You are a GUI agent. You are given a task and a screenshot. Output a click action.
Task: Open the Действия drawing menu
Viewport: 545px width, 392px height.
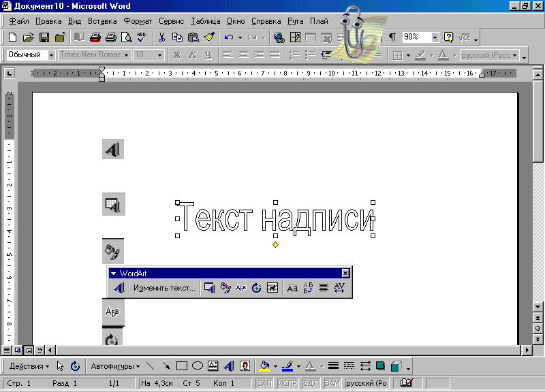(29, 366)
